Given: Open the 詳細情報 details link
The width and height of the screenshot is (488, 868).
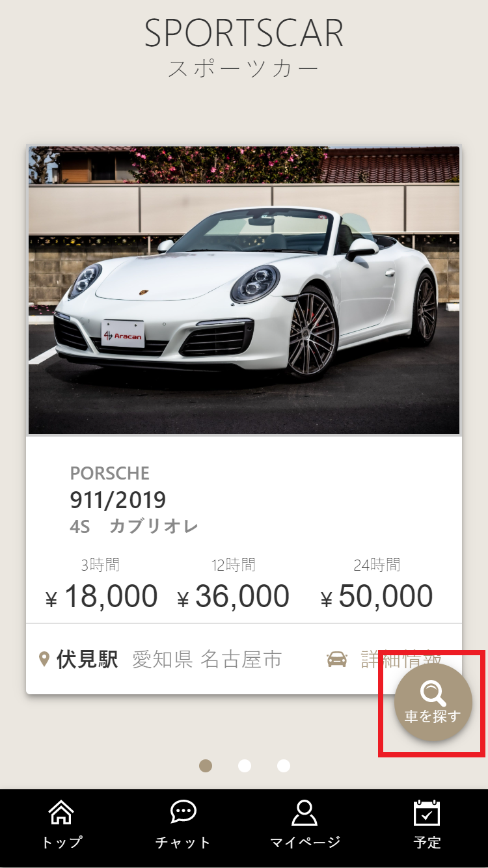Looking at the screenshot, I should [401, 660].
